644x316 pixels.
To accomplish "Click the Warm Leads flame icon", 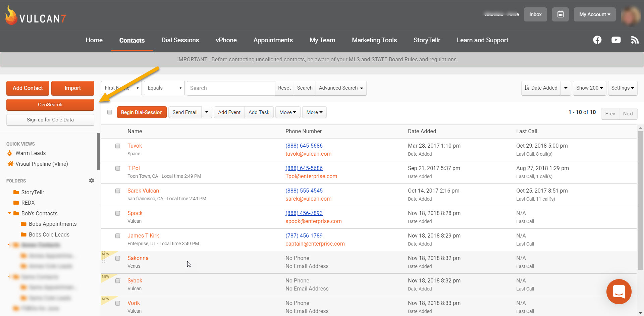I will (x=10, y=153).
